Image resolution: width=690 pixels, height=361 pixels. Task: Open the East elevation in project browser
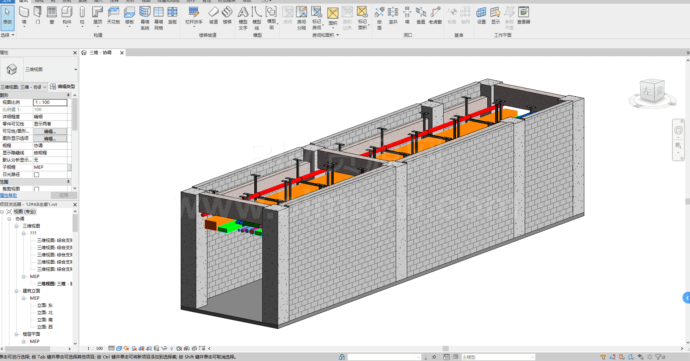coord(44,305)
